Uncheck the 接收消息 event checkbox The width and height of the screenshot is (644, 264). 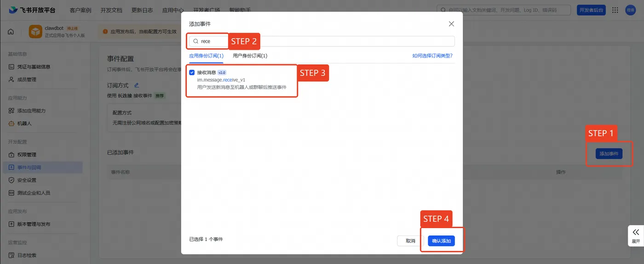tap(192, 72)
